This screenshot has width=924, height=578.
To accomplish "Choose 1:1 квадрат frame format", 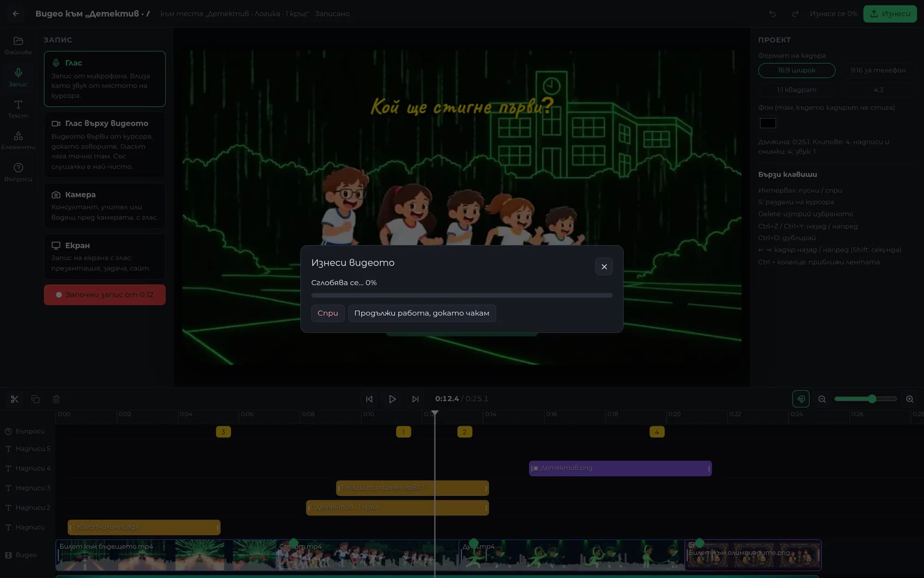I will 796,90.
